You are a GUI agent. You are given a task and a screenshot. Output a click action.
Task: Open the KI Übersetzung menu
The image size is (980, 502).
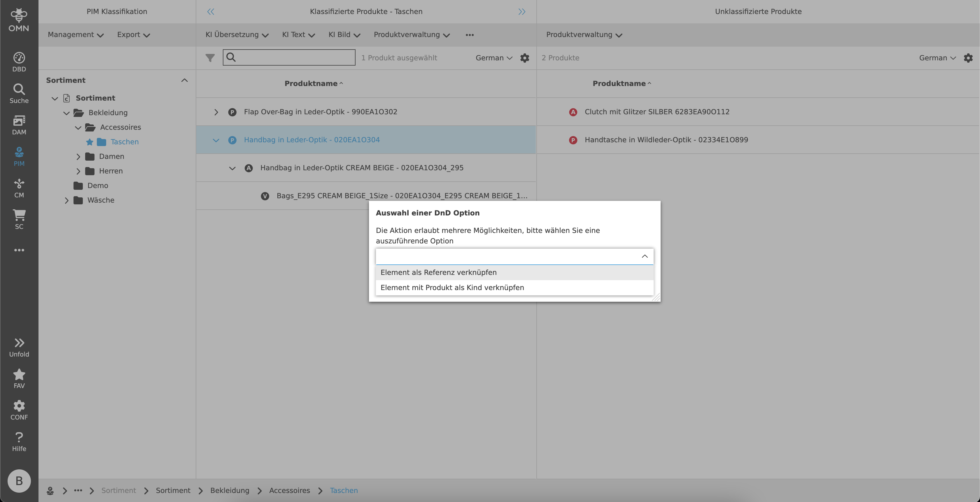(x=237, y=35)
